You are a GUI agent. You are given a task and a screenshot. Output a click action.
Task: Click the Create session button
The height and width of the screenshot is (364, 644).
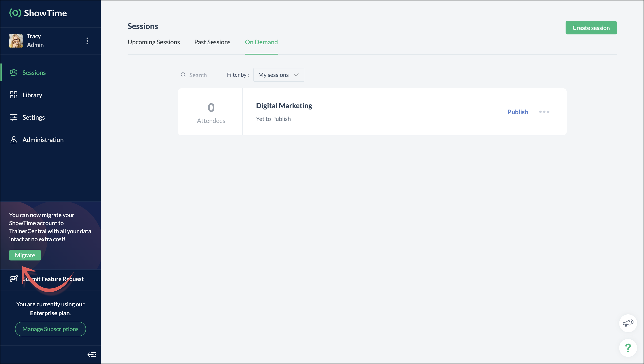tap(591, 28)
